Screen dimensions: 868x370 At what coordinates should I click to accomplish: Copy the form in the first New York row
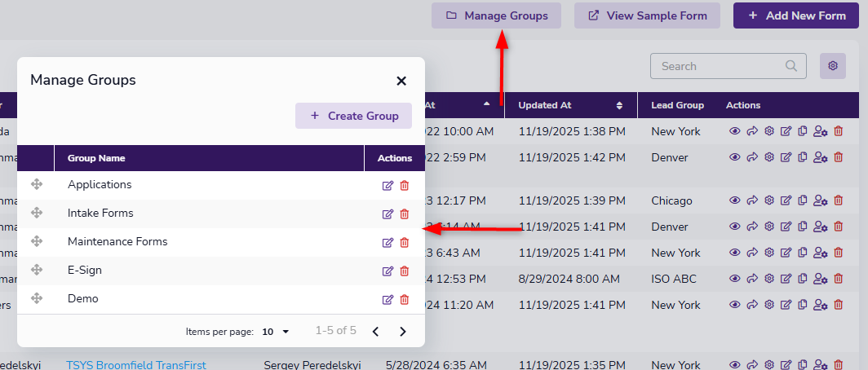pyautogui.click(x=803, y=131)
